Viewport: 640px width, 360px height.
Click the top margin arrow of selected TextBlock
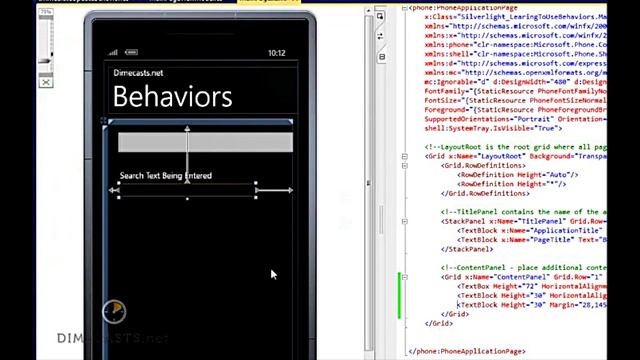coord(187,155)
